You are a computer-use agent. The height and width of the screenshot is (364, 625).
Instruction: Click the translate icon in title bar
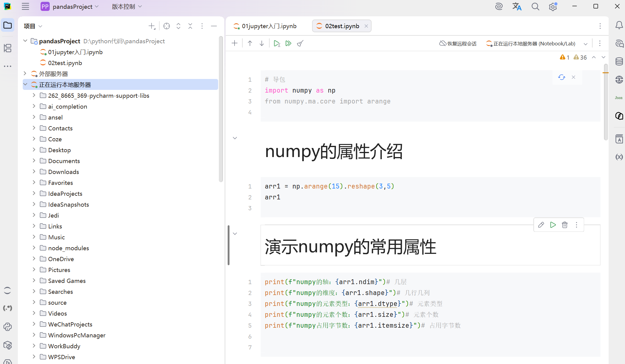517,6
